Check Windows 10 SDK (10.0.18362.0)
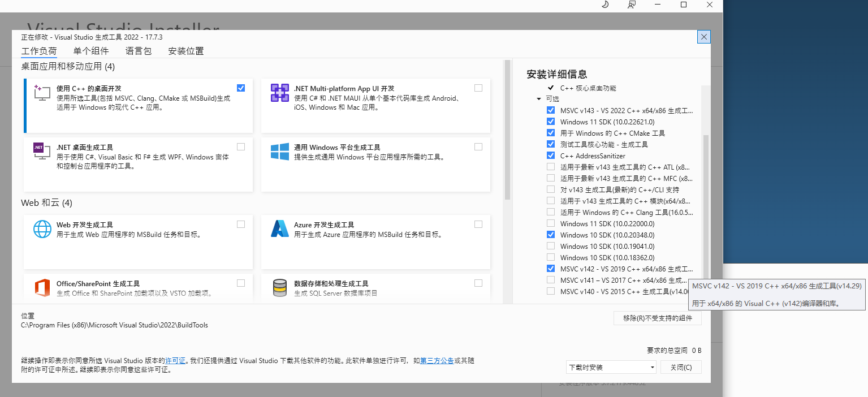Viewport: 868px width, 397px height. pyautogui.click(x=551, y=257)
